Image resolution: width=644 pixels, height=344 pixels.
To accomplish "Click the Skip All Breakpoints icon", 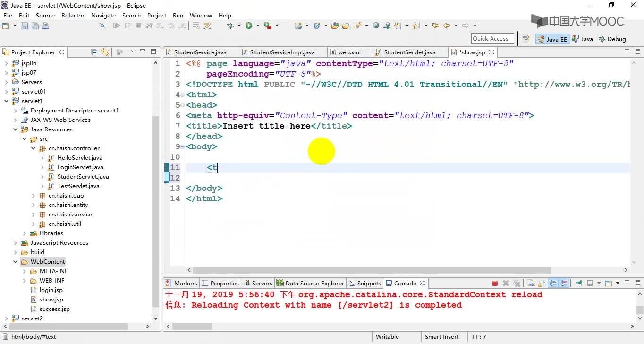I will pos(102,26).
